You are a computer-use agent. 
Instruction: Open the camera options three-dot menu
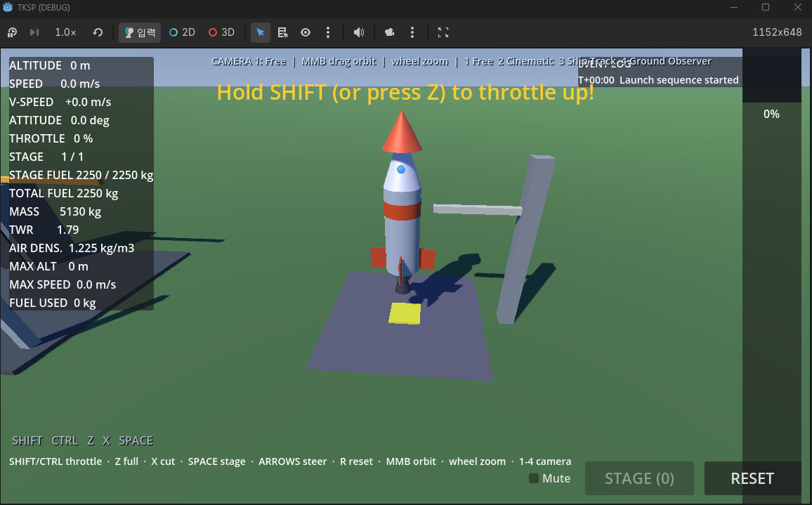(412, 32)
